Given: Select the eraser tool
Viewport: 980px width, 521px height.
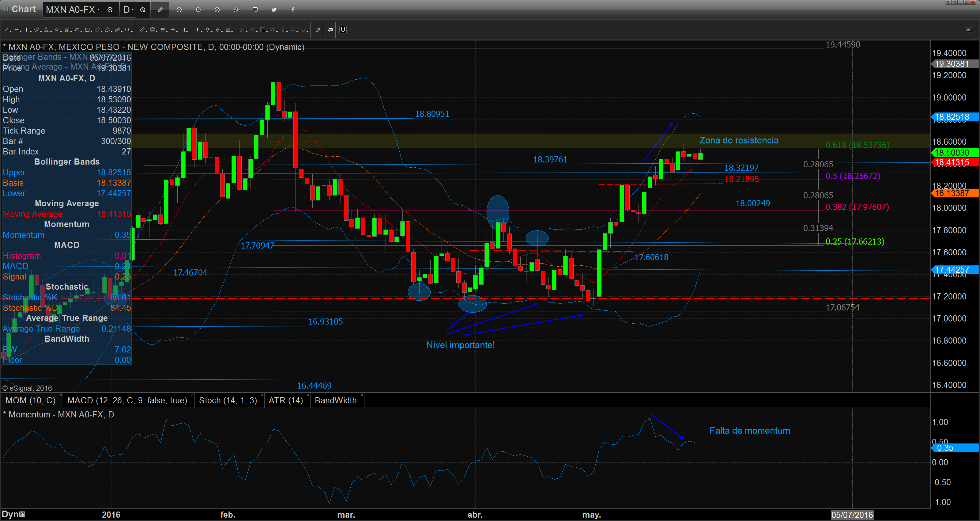Looking at the screenshot, I should point(318,30).
